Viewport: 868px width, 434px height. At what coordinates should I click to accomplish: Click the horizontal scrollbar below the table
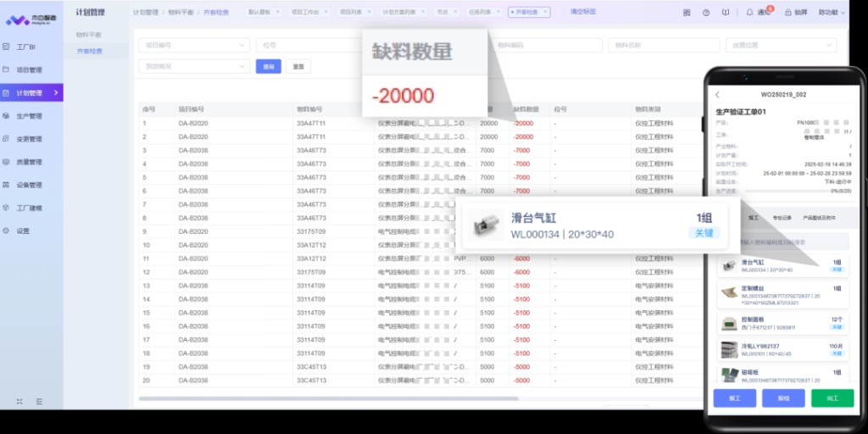[329, 398]
